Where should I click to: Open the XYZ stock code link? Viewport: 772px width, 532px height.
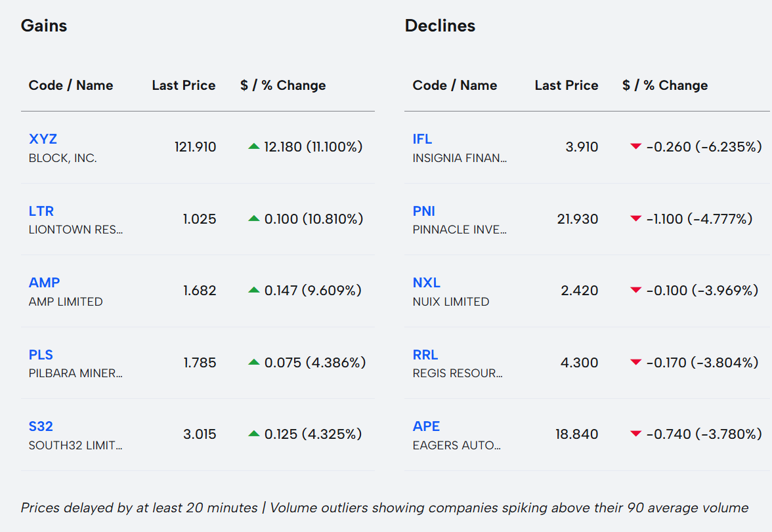(x=43, y=139)
